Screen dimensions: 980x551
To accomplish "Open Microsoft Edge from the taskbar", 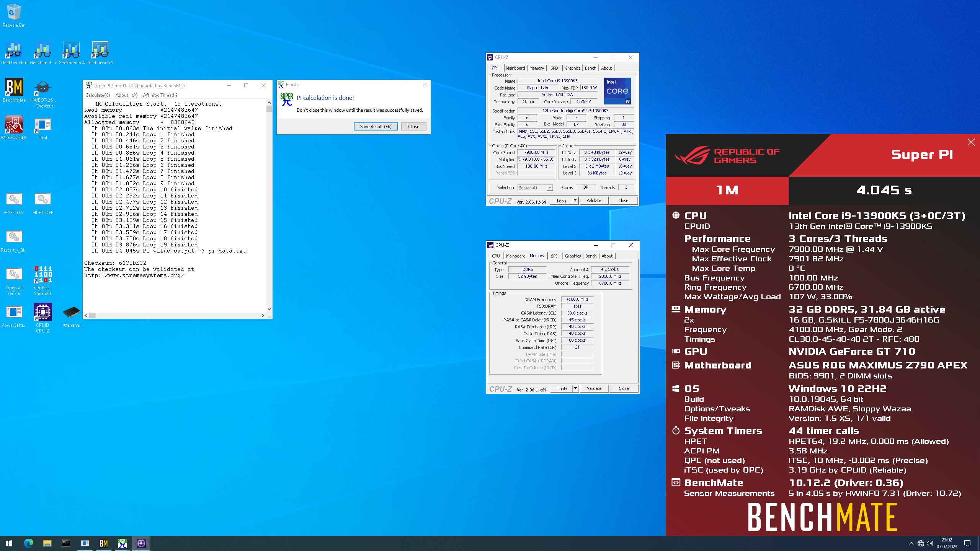I will pos(28,543).
